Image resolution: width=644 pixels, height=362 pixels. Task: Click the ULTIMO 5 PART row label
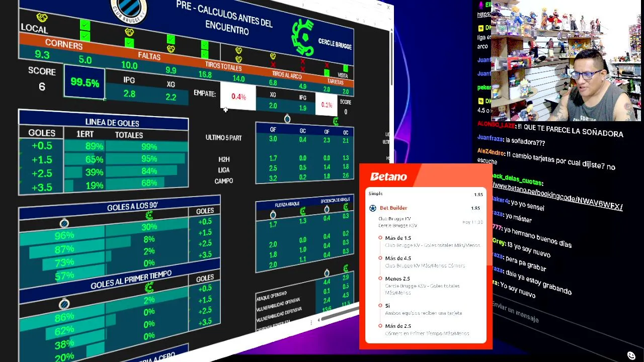(224, 137)
